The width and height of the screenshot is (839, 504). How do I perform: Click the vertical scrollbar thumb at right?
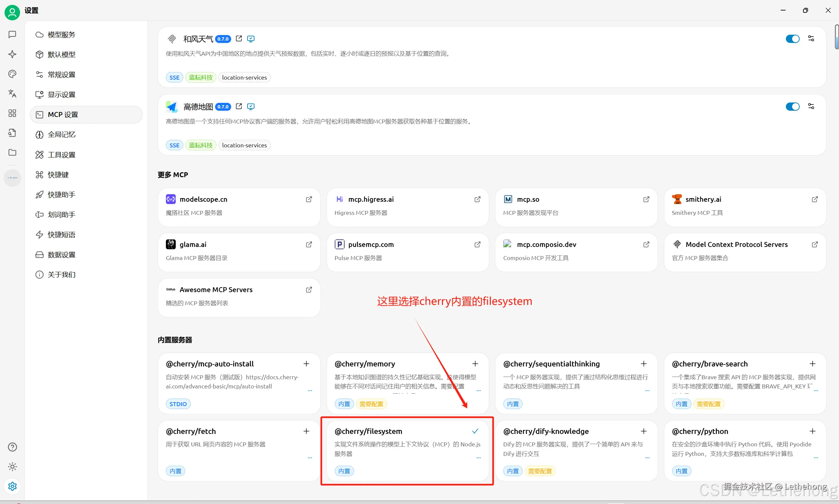tap(836, 37)
